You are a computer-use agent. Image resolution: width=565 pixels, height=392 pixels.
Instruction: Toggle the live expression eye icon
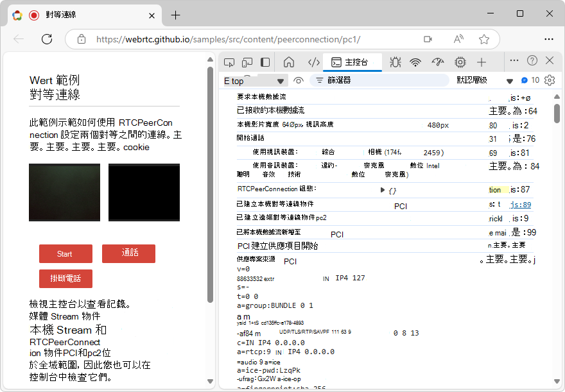coord(299,81)
